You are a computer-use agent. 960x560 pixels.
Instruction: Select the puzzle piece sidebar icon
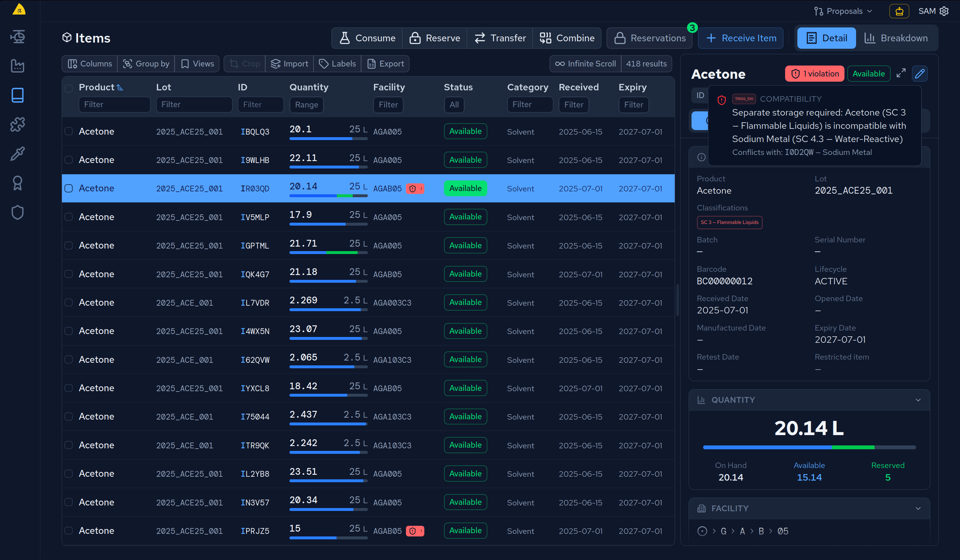click(x=17, y=124)
